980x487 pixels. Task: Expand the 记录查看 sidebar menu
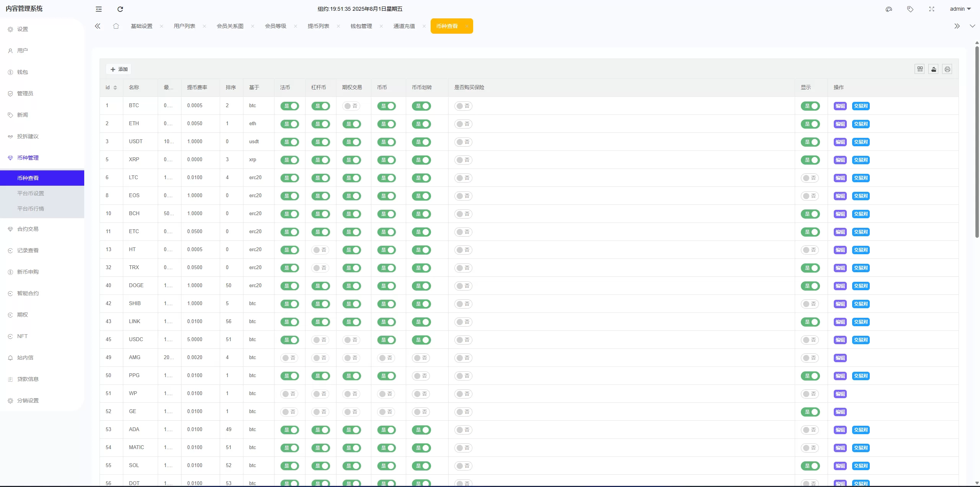[x=42, y=250]
